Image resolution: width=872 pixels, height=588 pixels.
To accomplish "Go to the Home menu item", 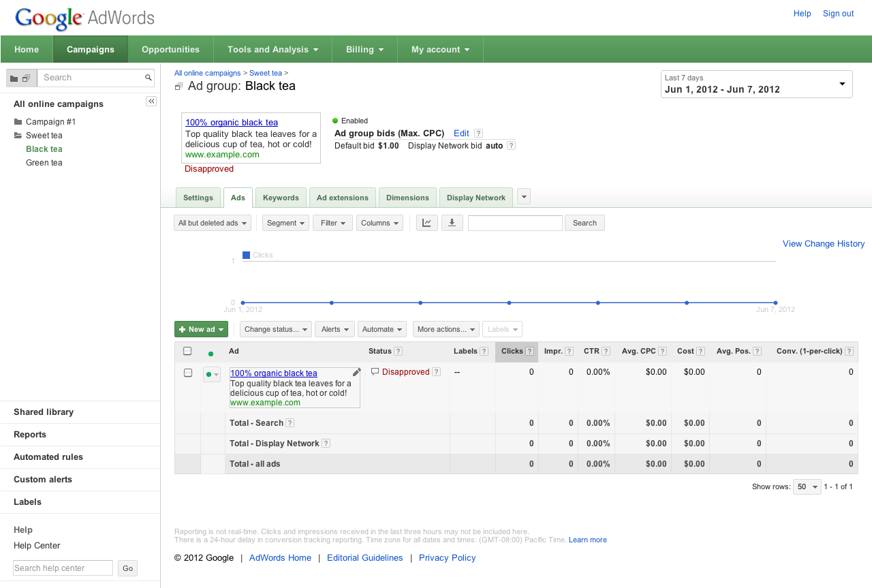I will click(27, 49).
